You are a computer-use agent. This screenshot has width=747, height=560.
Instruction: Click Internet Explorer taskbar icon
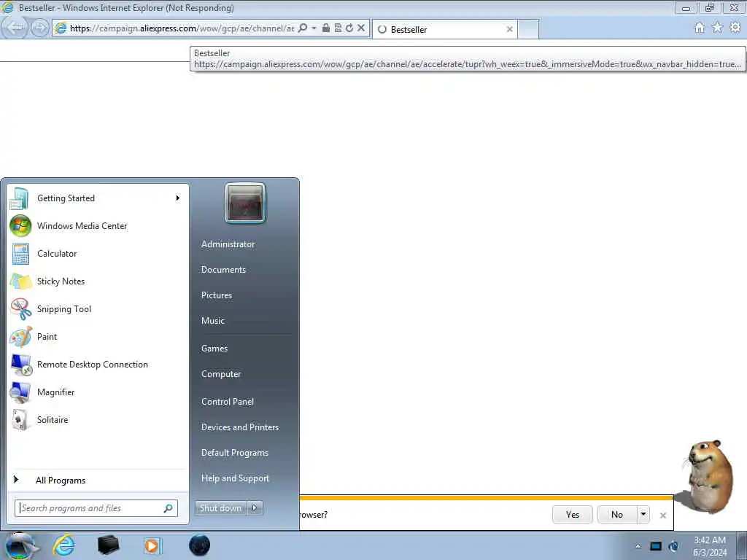click(64, 545)
